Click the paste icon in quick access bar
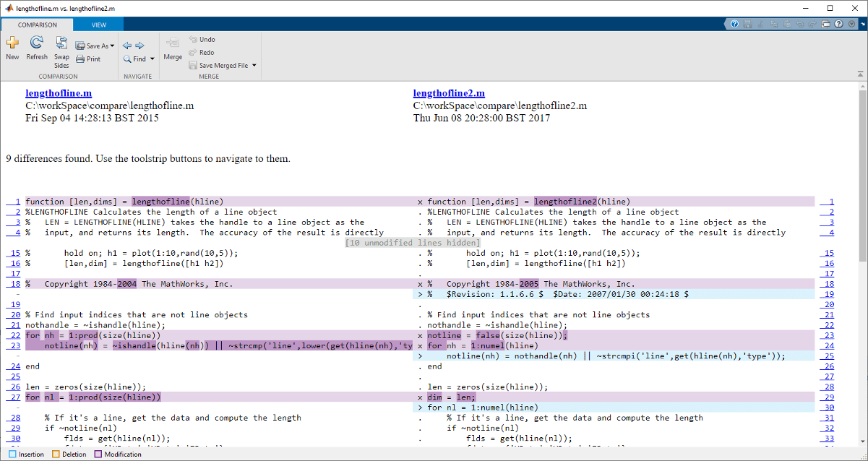The image size is (868, 461). (786, 24)
